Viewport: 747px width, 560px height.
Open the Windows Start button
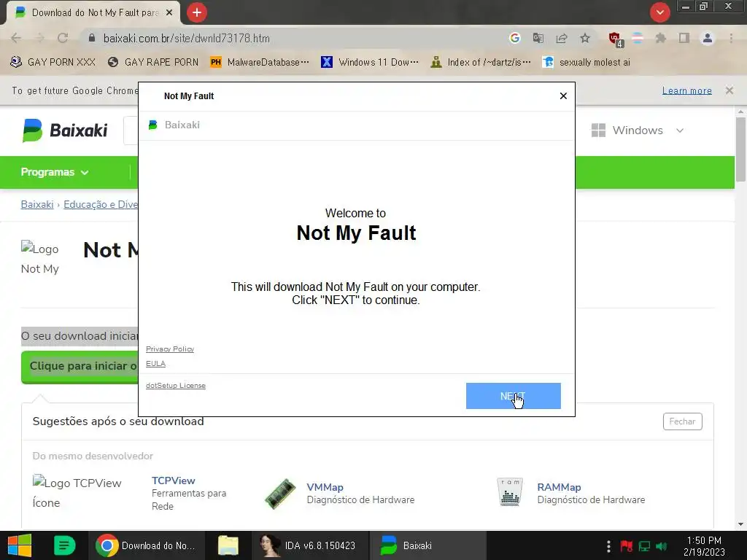pos(20,545)
